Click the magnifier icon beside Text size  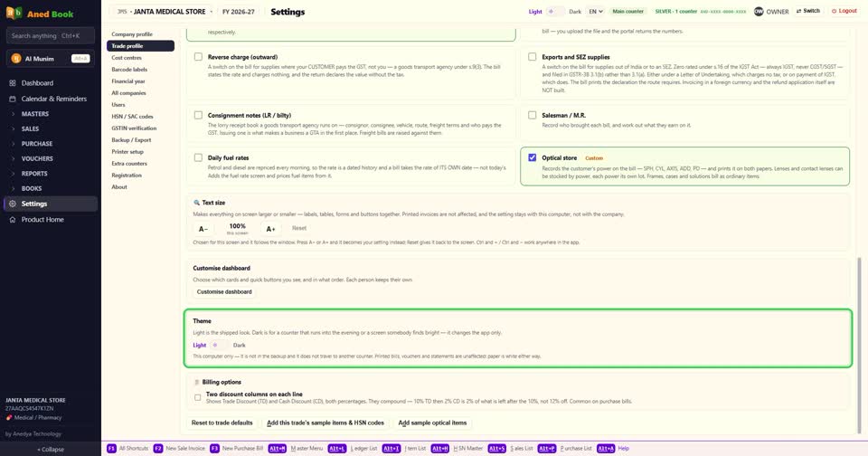(x=196, y=203)
